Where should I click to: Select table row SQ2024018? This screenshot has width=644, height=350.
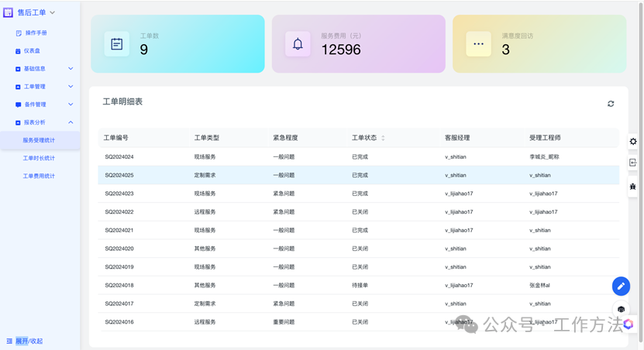[119, 285]
